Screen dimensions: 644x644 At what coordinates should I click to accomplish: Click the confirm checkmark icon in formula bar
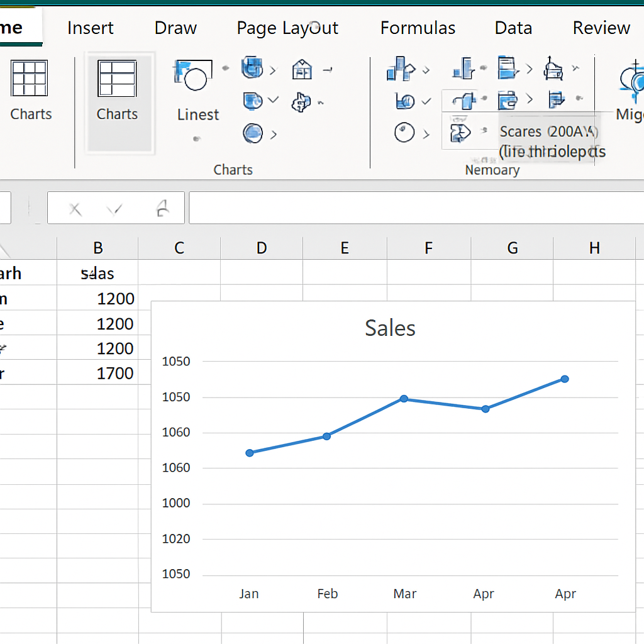pos(114,210)
